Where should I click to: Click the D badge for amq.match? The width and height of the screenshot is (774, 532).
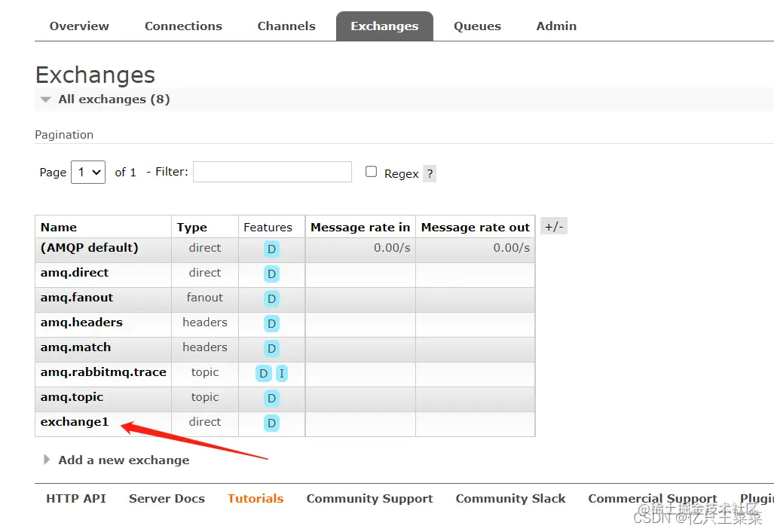[x=271, y=348]
